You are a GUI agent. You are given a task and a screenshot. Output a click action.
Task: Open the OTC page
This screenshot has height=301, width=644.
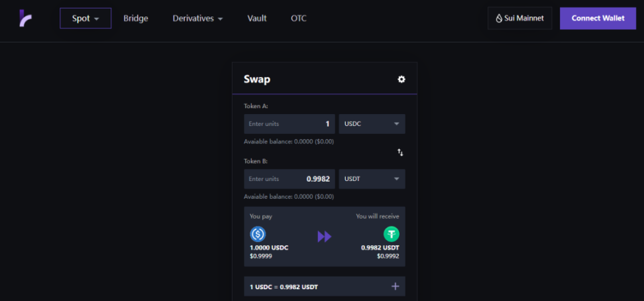click(298, 19)
